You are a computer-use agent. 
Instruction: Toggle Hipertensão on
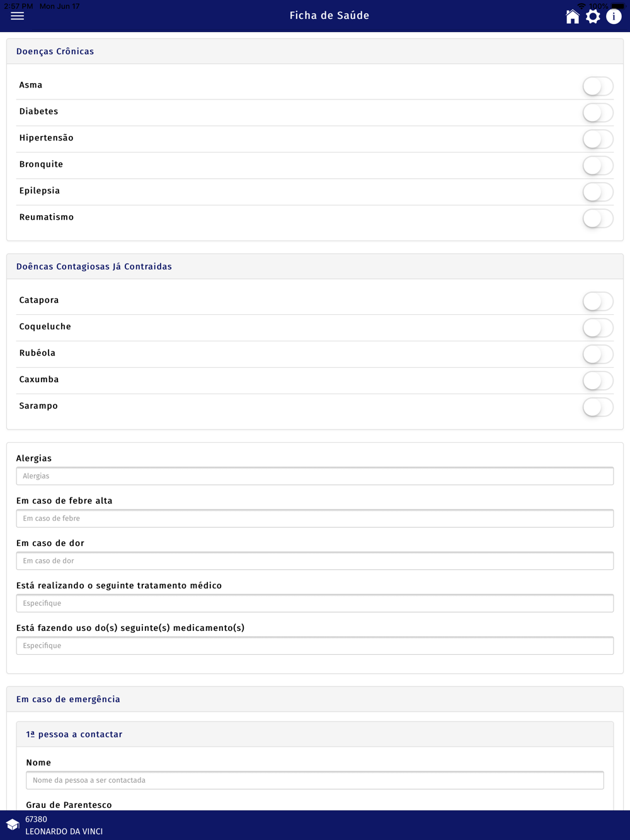click(x=597, y=139)
